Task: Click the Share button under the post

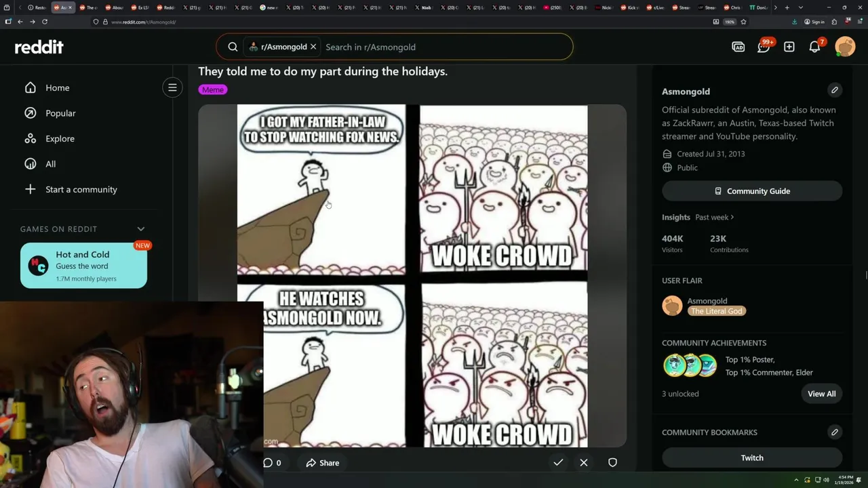Action: pos(323,463)
